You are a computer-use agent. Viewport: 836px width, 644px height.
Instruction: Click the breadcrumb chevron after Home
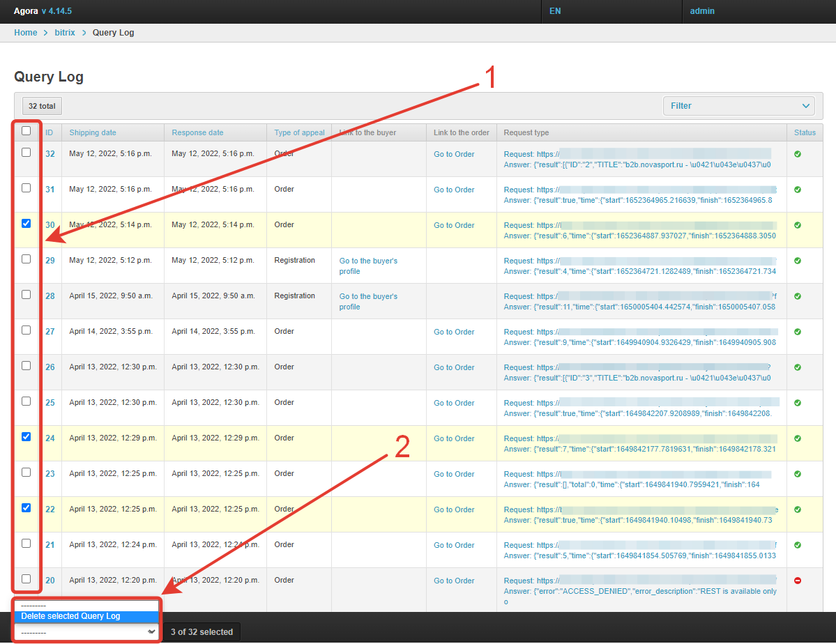[x=46, y=33]
